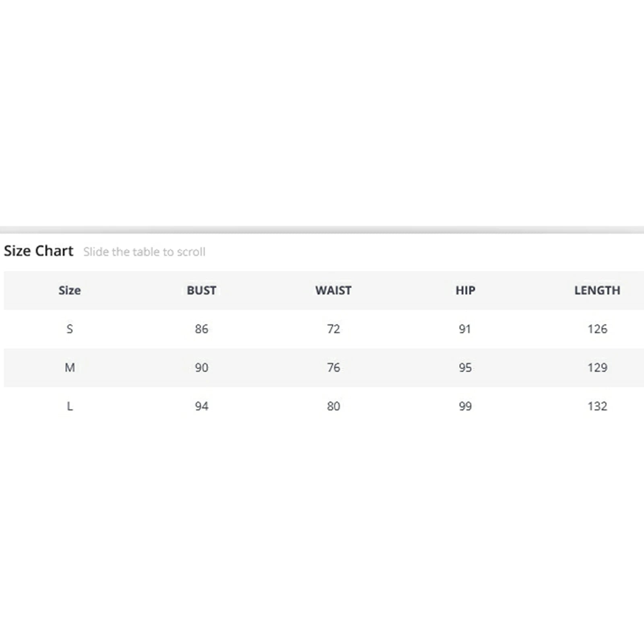The height and width of the screenshot is (644, 644).
Task: Select length value 129 in the M row
Action: pos(597,367)
